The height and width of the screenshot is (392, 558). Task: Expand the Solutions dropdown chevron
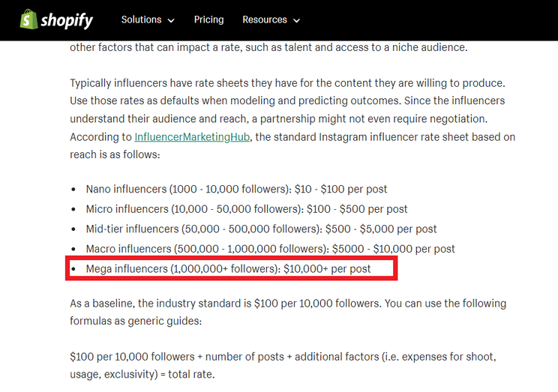pos(171,21)
